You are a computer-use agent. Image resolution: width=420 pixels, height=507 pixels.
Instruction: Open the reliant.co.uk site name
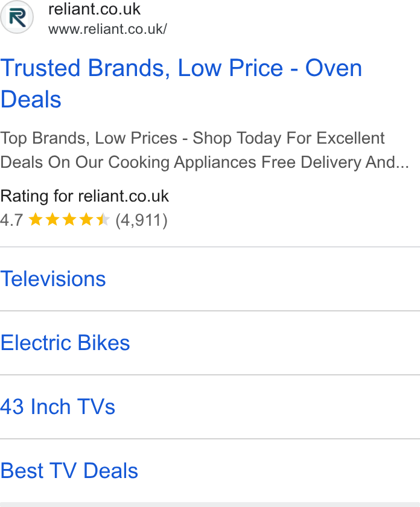[94, 9]
